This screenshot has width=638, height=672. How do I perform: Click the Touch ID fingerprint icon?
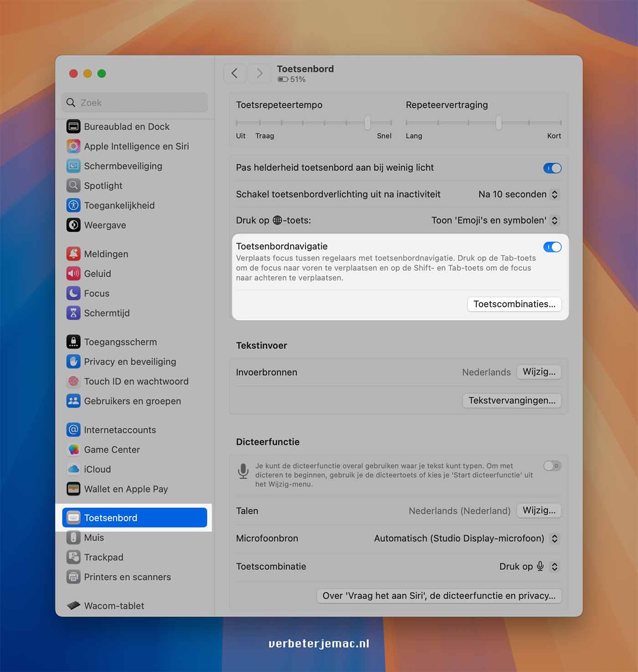click(73, 381)
